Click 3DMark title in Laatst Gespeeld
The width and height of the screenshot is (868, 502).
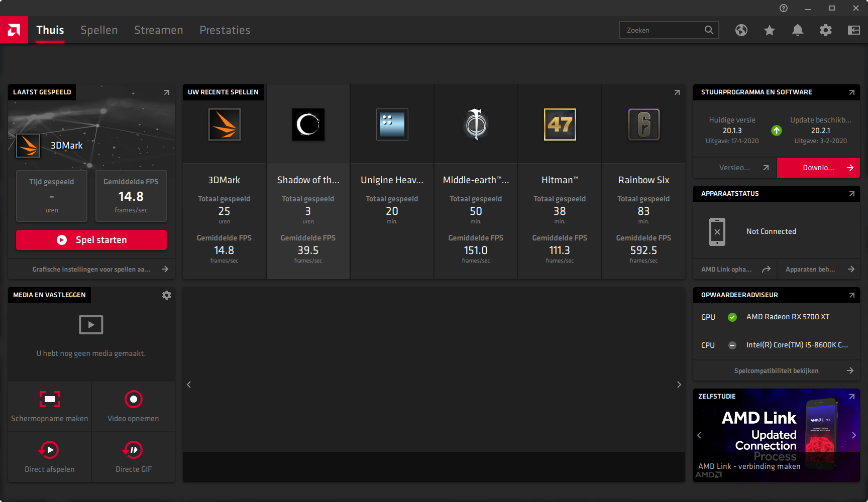tap(66, 146)
